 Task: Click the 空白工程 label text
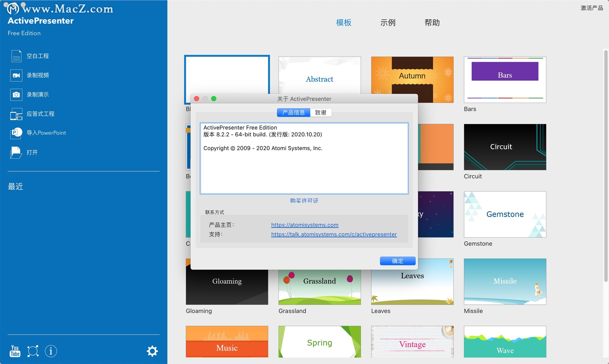click(x=38, y=56)
